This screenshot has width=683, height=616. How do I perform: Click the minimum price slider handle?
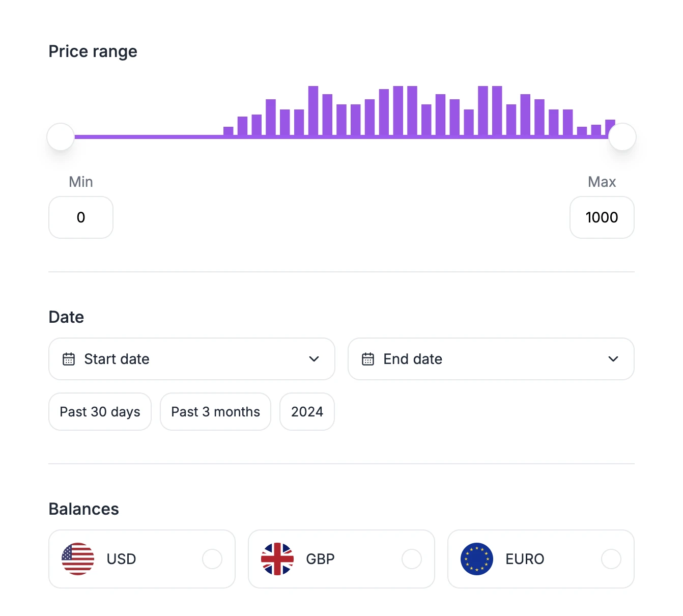pos(61,136)
